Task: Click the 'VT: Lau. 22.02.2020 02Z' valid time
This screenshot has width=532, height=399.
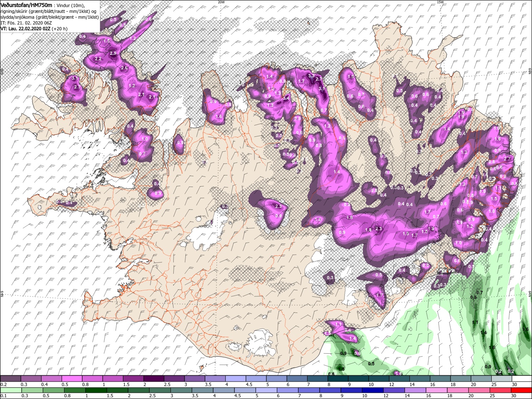Action: 26,29
